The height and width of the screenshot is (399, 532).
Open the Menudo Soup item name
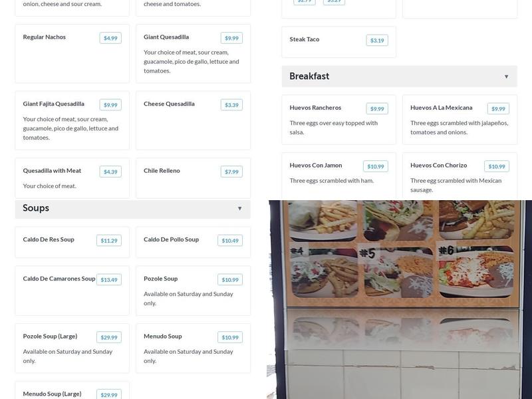pyautogui.click(x=163, y=336)
